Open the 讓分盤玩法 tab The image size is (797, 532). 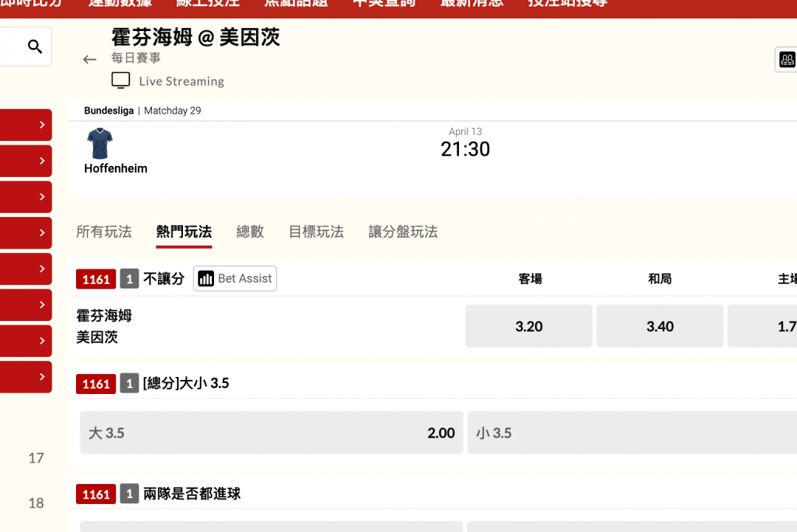403,232
